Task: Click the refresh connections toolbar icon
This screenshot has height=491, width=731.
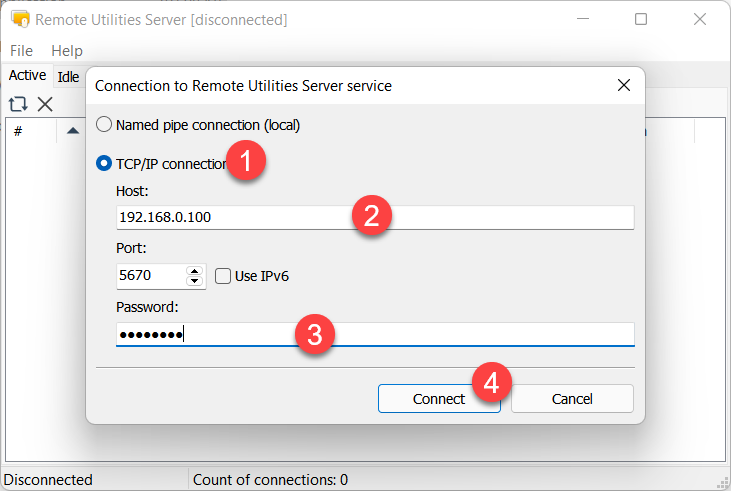Action: [x=17, y=104]
